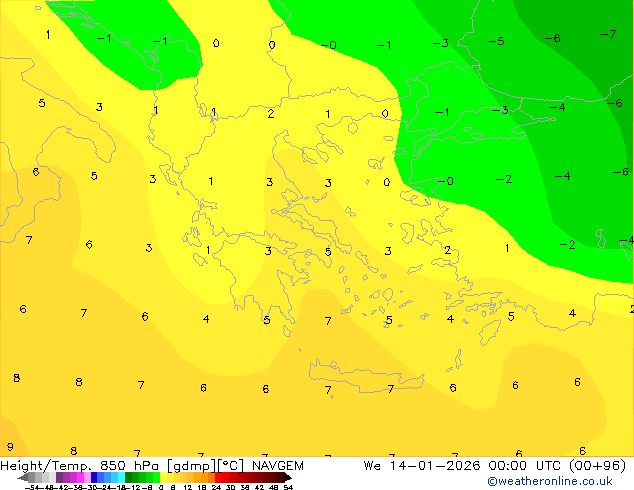This screenshot has width=634, height=490.
Task: Click the -5 temperature value on the map
Action: 496,41
